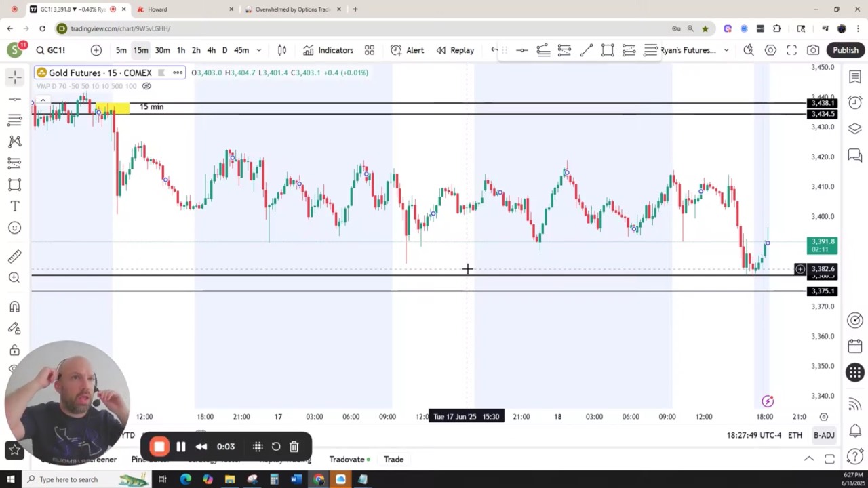Open the Gold Futures more options menu
This screenshot has height=488, width=868.
tap(177, 73)
